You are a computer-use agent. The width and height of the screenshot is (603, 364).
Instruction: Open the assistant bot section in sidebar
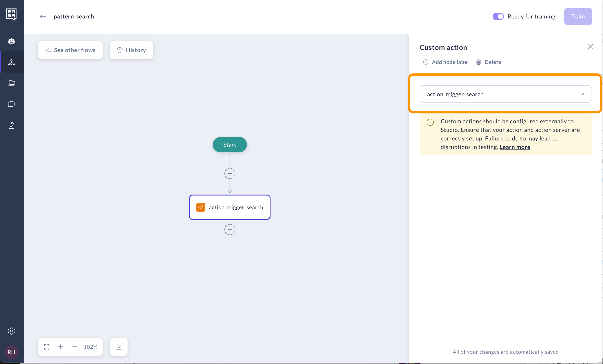click(11, 41)
